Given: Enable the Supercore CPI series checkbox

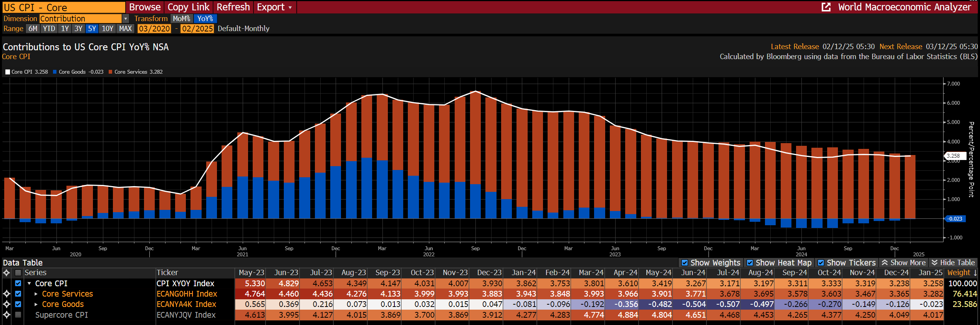Looking at the screenshot, I should [x=18, y=315].
